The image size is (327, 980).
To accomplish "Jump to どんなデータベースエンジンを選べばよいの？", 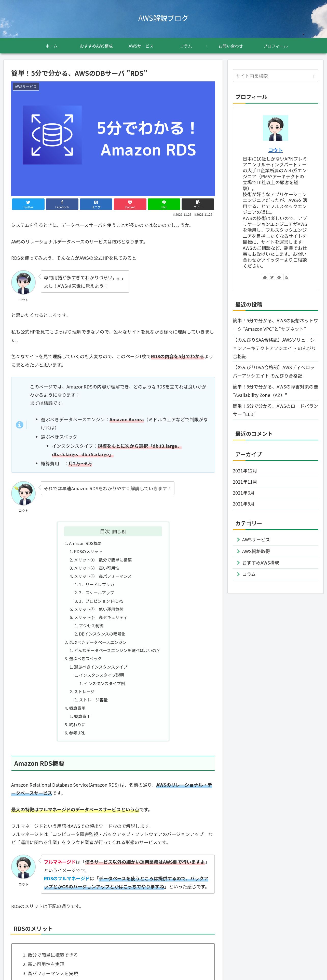I will [117, 651].
